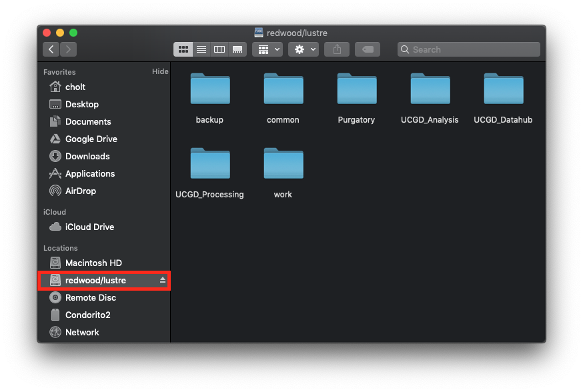Hide the Favorites section
Image resolution: width=583 pixels, height=392 pixels.
coord(160,71)
